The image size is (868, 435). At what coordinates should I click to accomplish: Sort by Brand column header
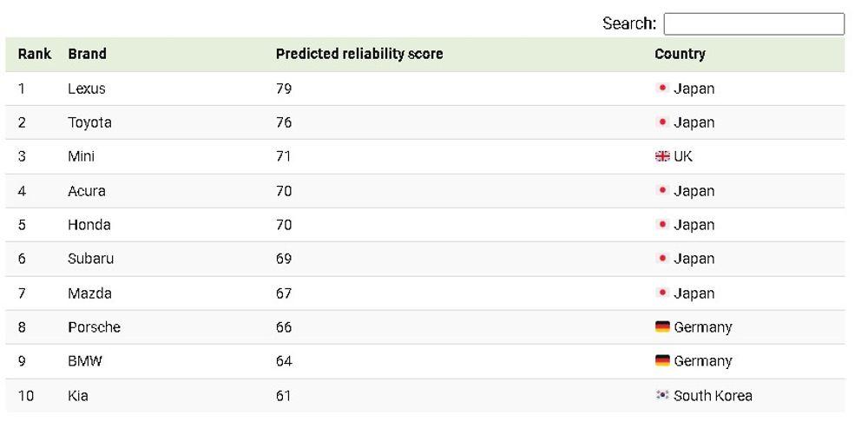(87, 54)
